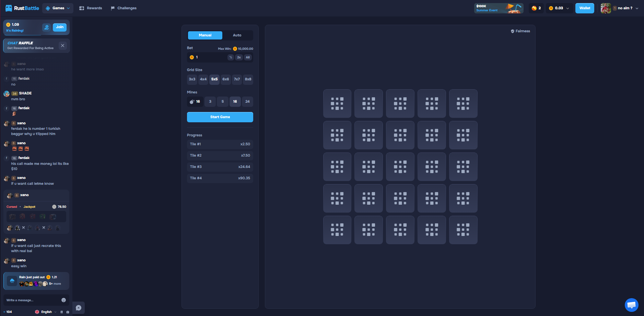Focus the Write a message field
Screen dimensions: 644x316
pyautogui.click(x=33, y=300)
